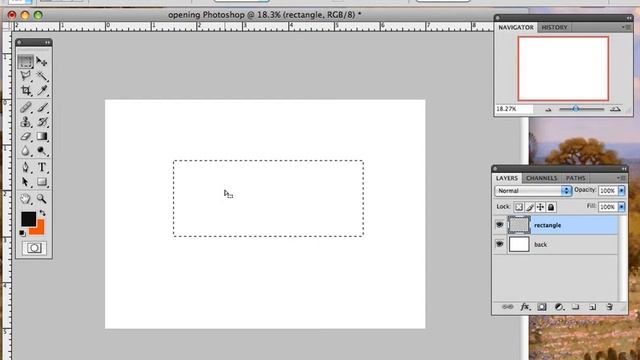Viewport: 640px width, 360px height.
Task: Select the Blur tool
Action: [25, 151]
